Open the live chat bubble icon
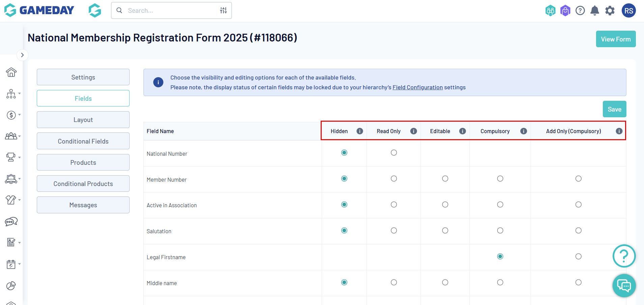The width and height of the screenshot is (644, 305). (624, 286)
